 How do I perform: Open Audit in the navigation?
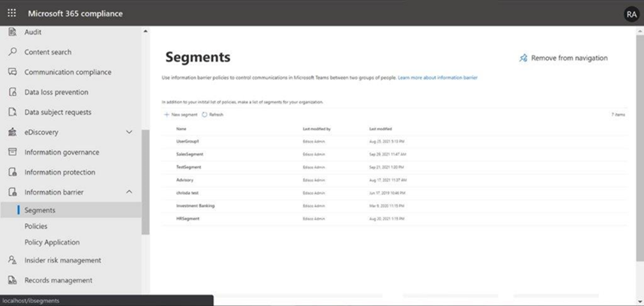33,32
